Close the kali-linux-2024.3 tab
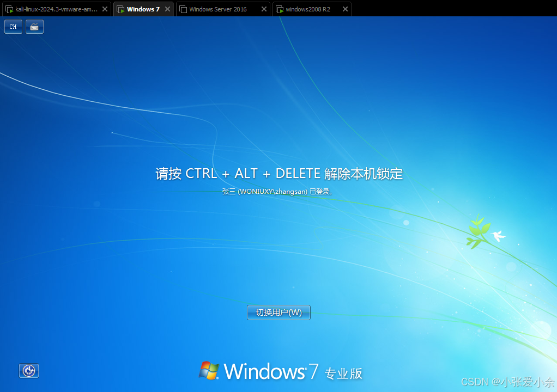This screenshot has width=557, height=392. 105,9
